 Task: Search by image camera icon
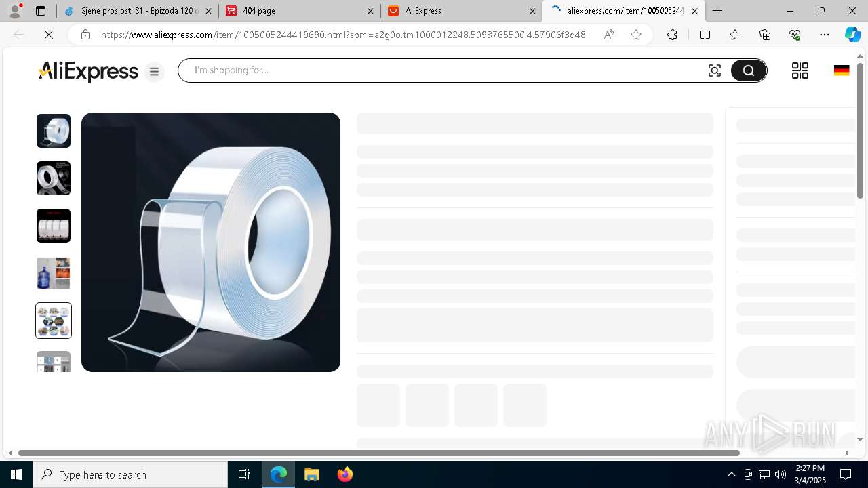click(x=715, y=70)
